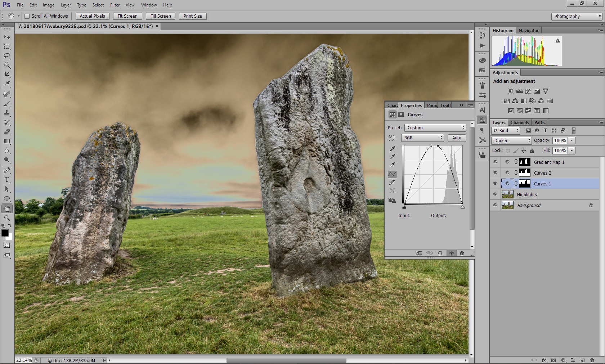Hide the Highlights layer
Screen dimensions: 605x364
495,194
